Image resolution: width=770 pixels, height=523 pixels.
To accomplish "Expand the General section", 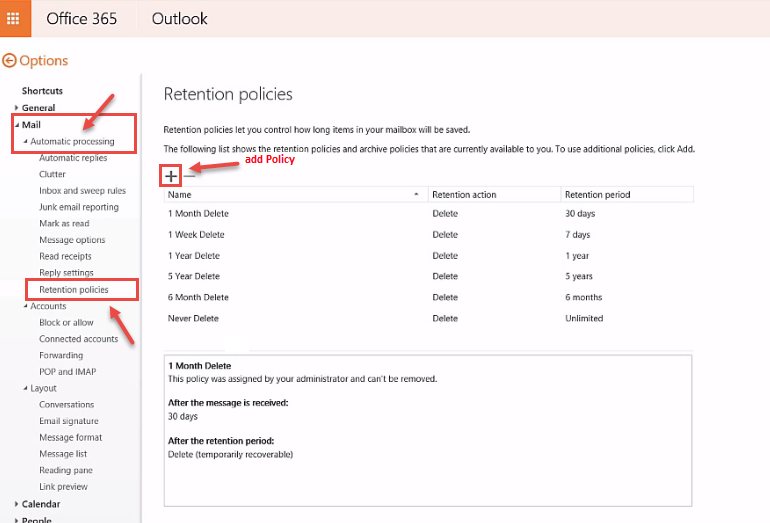I will 16,108.
